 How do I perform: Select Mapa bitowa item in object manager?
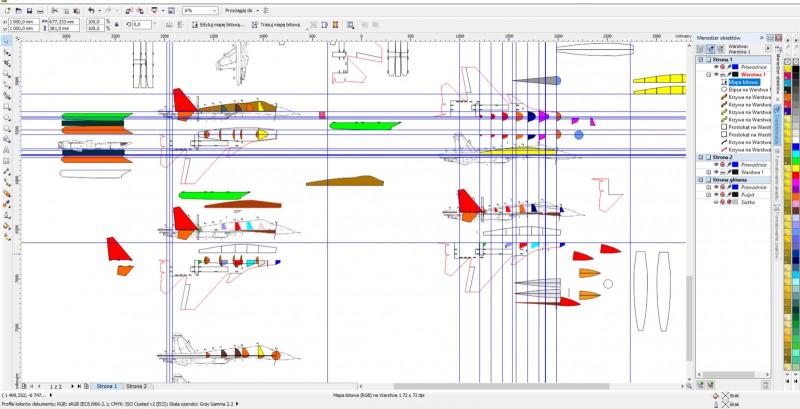point(743,82)
